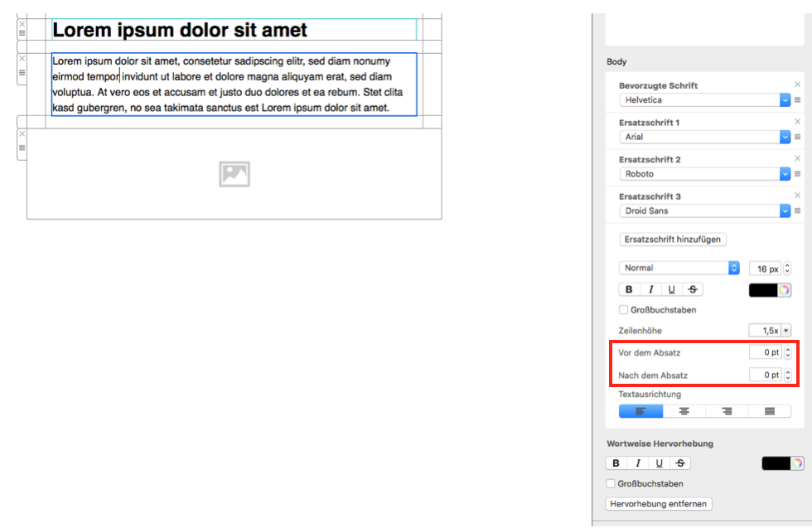Select the image placeholder icon

click(234, 174)
